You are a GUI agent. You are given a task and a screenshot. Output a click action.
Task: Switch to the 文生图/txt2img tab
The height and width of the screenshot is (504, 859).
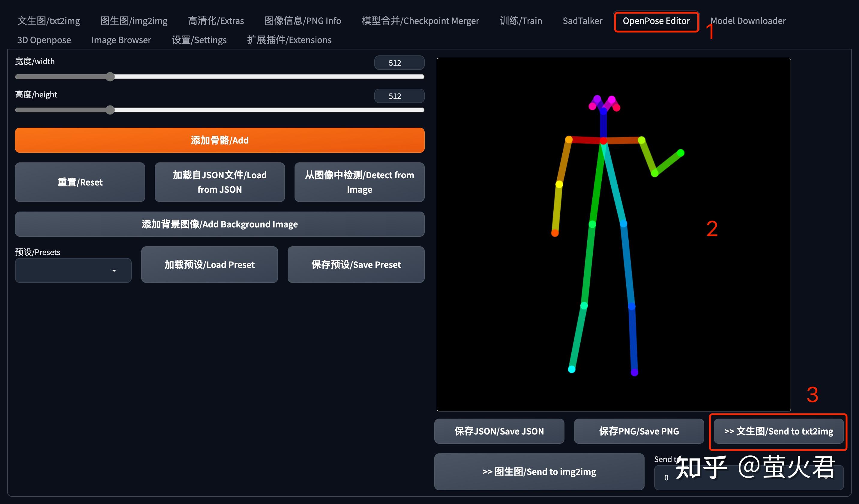point(49,20)
